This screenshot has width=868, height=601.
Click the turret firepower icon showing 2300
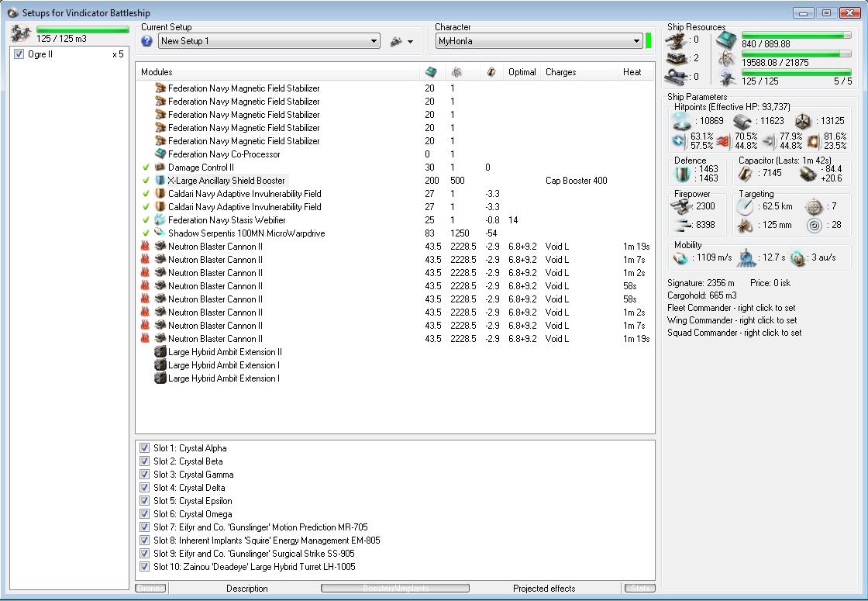(x=681, y=206)
